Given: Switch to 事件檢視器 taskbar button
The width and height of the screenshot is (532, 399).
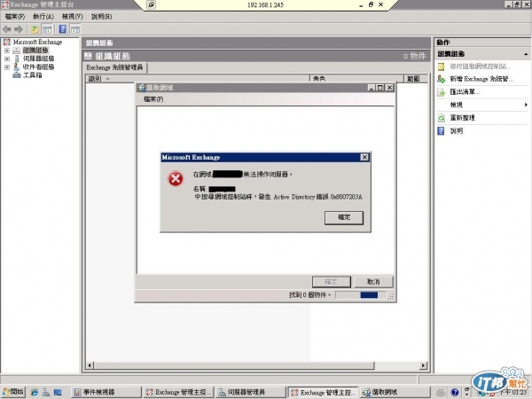Looking at the screenshot, I should (106, 392).
